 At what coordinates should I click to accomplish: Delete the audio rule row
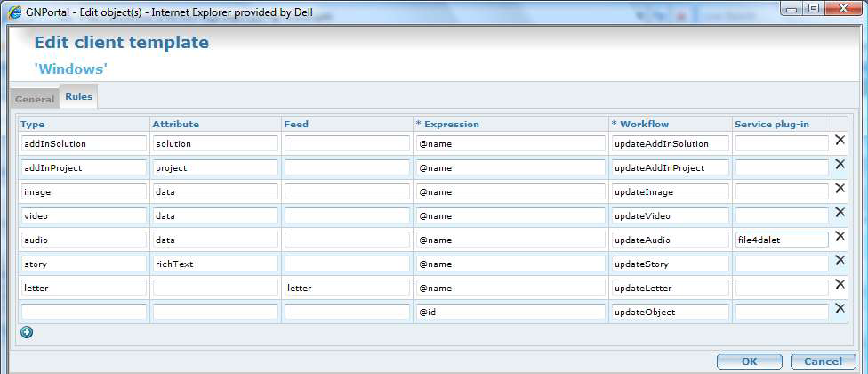(840, 236)
